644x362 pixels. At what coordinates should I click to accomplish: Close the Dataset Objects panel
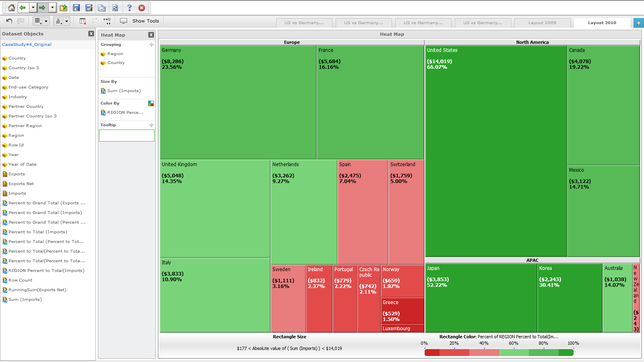[x=91, y=34]
